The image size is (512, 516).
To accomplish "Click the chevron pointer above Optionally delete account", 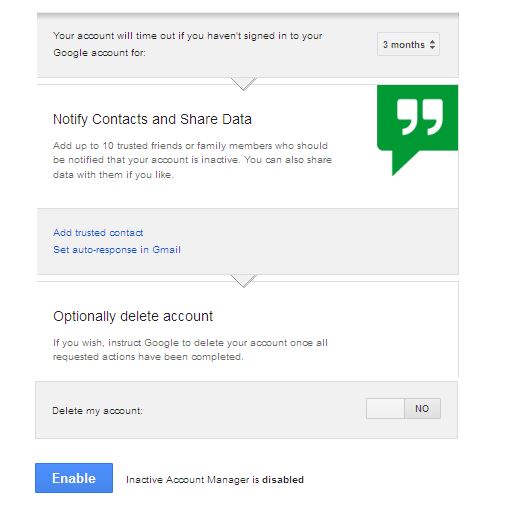I will pyautogui.click(x=244, y=281).
